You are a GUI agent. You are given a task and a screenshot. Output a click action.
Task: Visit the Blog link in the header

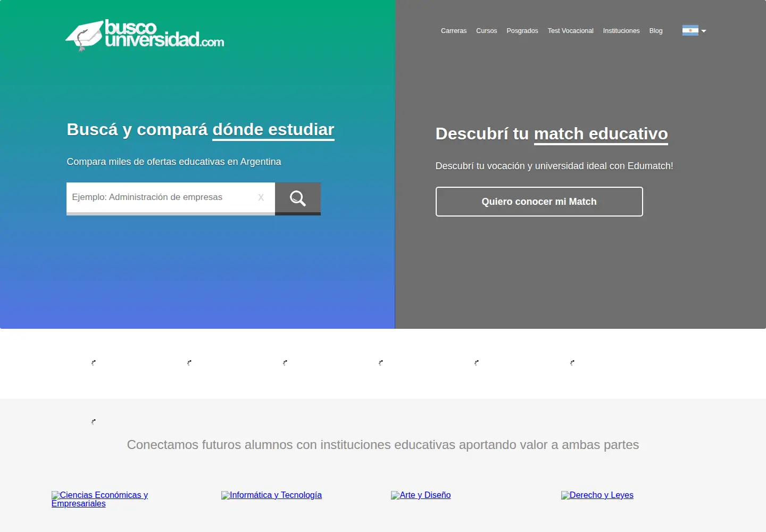pyautogui.click(x=656, y=31)
